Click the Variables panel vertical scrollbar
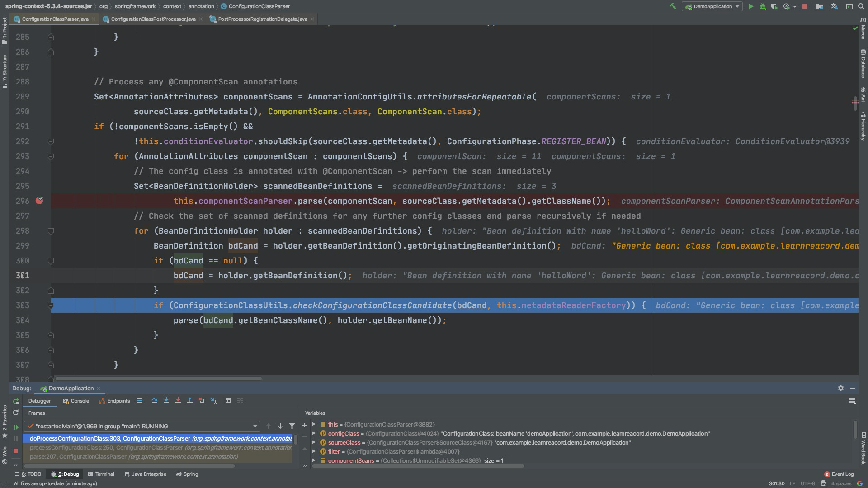This screenshot has height=488, width=868. click(x=855, y=429)
